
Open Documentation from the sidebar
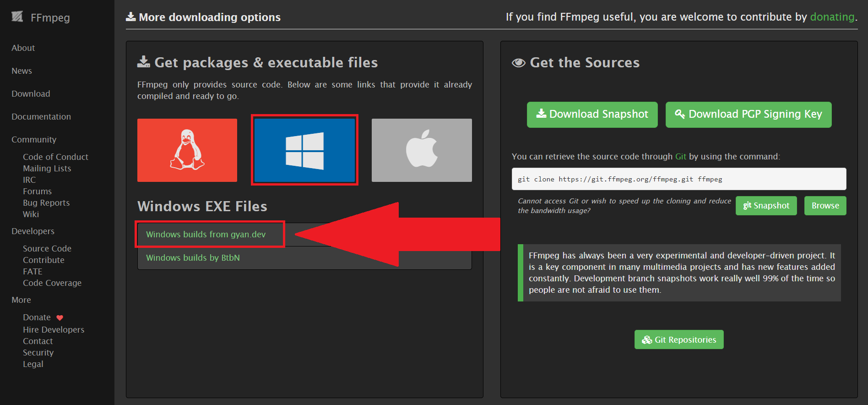(x=41, y=117)
